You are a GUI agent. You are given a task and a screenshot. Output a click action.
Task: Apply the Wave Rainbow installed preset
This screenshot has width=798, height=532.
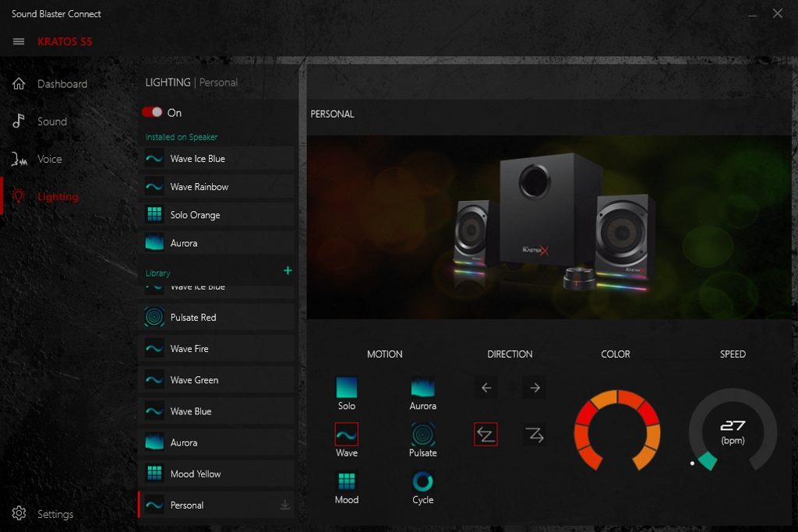(x=199, y=187)
